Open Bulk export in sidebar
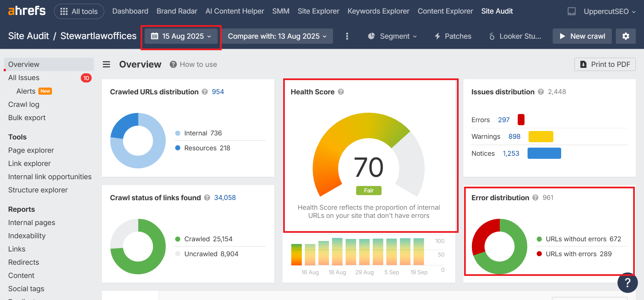This screenshot has height=300, width=644. [x=27, y=117]
